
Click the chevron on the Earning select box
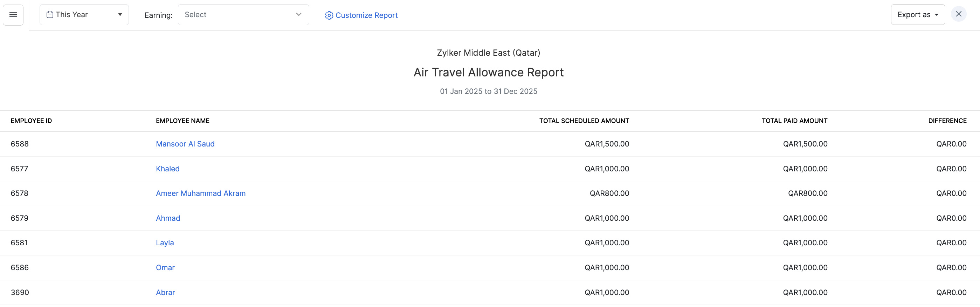point(298,14)
